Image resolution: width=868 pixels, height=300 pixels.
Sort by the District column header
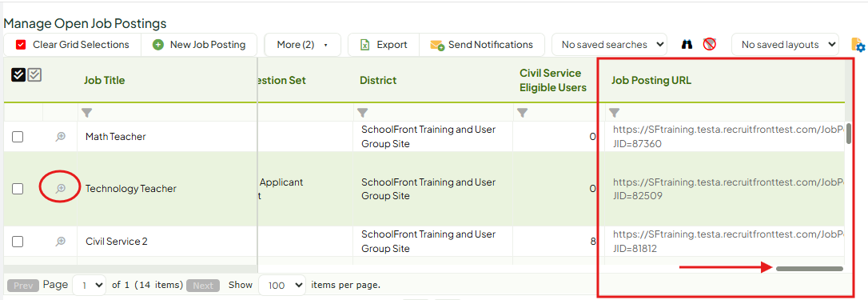378,81
